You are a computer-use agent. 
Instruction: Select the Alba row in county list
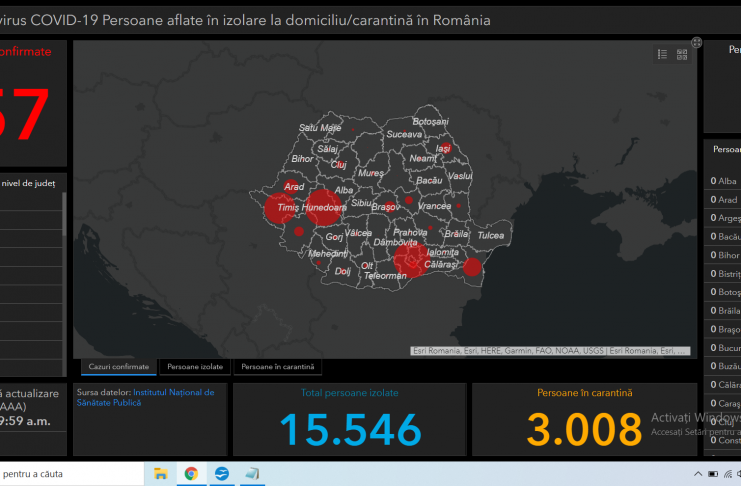pyautogui.click(x=724, y=181)
